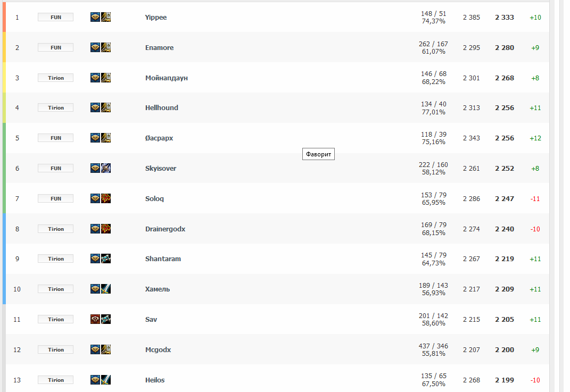The image size is (570, 392).
Task: Click the FUN realm badge in Soloq's row
Action: click(x=56, y=198)
